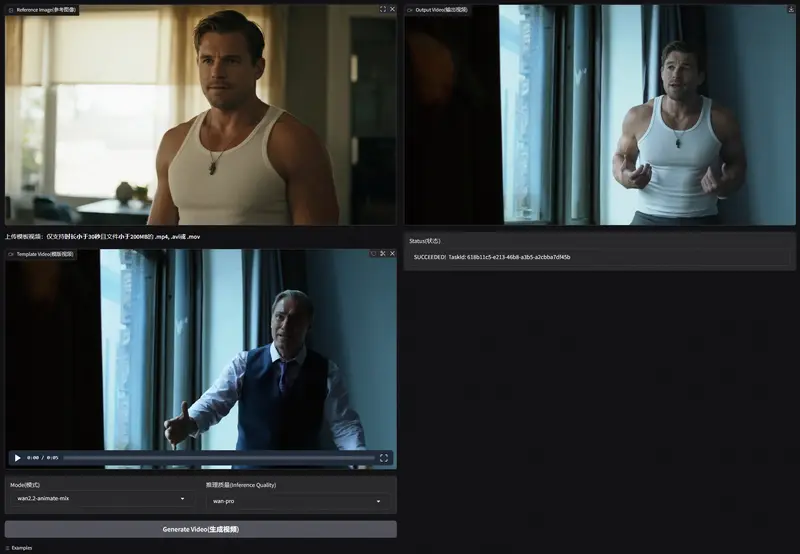Expand the Examples section
This screenshot has width=800, height=554.
pos(19,548)
